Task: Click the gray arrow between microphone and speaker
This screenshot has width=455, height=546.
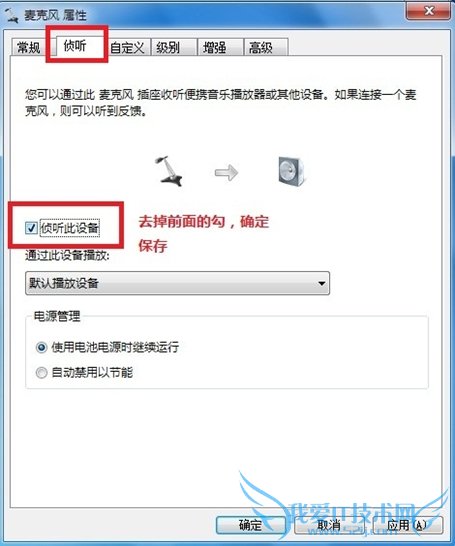Action: point(226,173)
